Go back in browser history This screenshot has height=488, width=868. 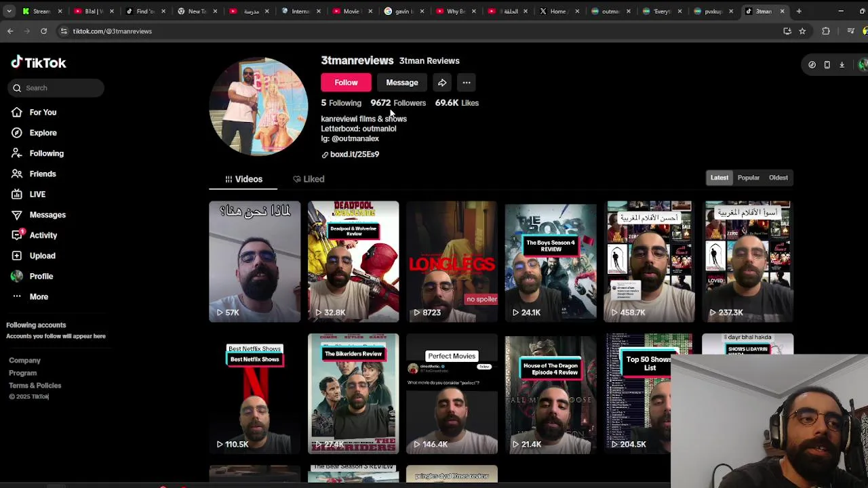click(x=10, y=31)
